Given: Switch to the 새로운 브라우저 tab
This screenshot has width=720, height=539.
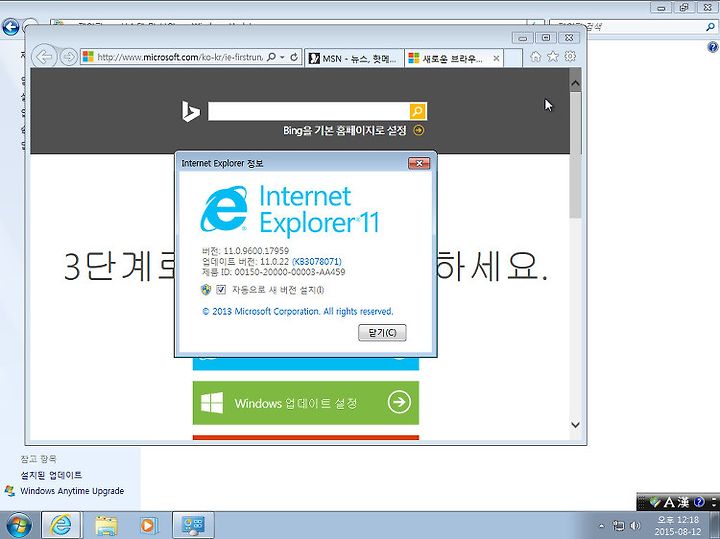Looking at the screenshot, I should click(454, 58).
